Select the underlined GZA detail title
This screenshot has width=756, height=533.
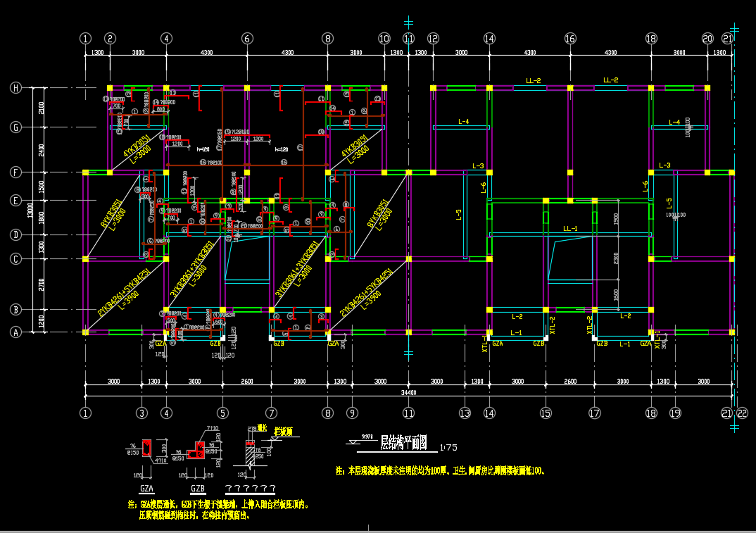[x=146, y=489]
